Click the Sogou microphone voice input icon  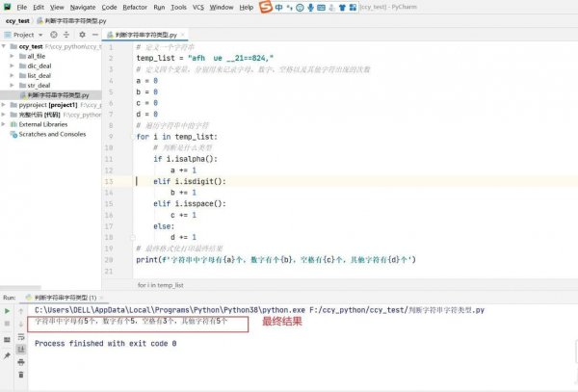pyautogui.click(x=311, y=8)
